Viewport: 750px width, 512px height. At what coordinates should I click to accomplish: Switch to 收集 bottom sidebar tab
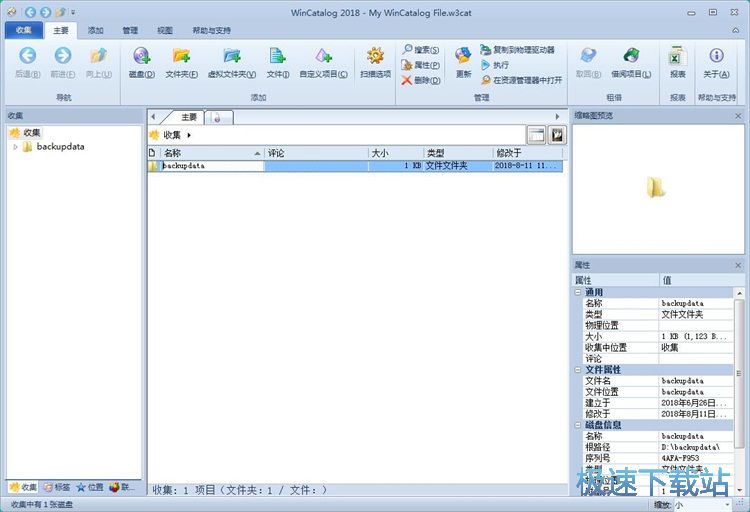(23, 487)
